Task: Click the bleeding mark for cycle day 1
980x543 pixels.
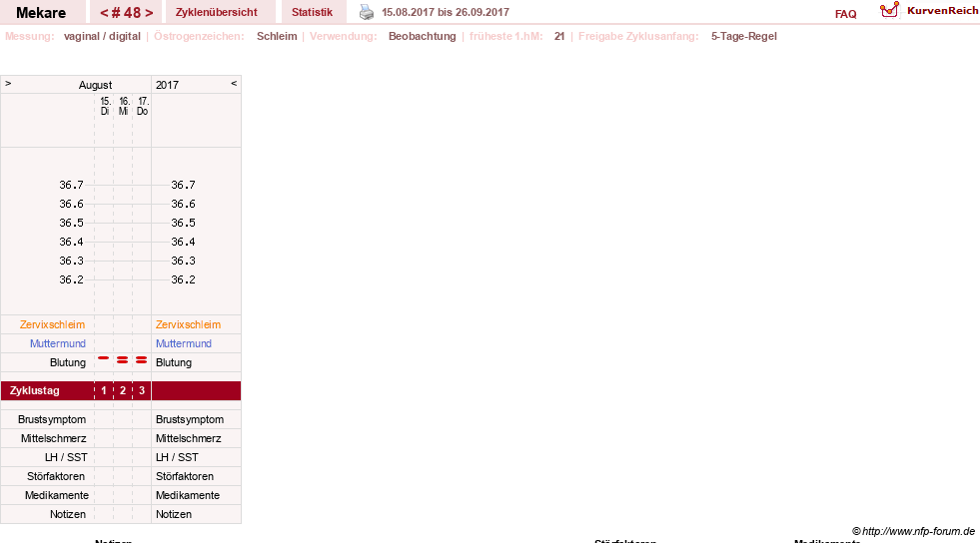Action: point(104,358)
